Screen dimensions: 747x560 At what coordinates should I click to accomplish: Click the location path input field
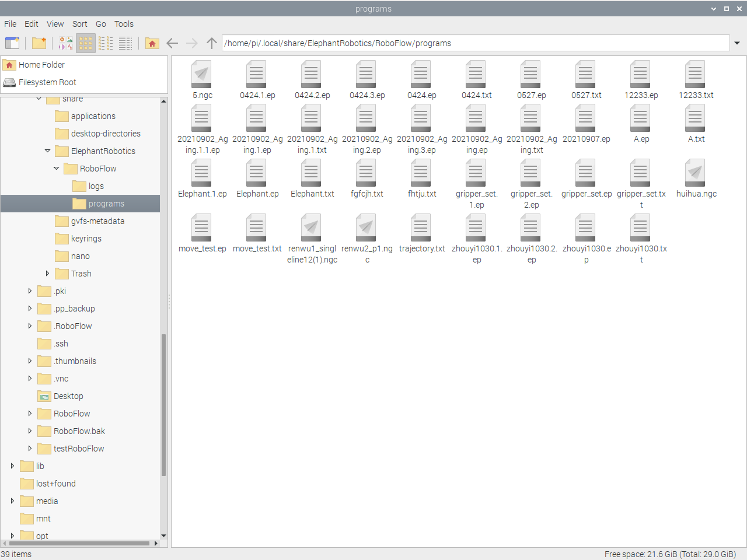475,43
